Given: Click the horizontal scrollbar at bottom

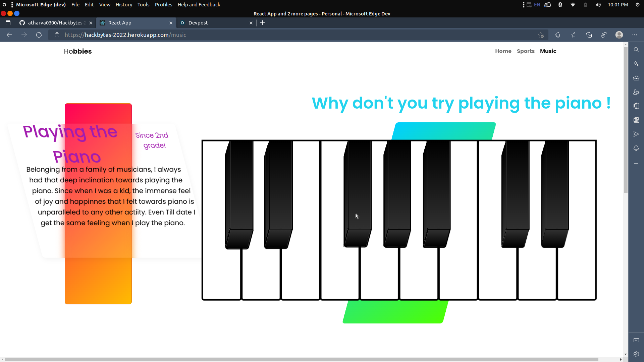Looking at the screenshot, I should (x=302, y=359).
